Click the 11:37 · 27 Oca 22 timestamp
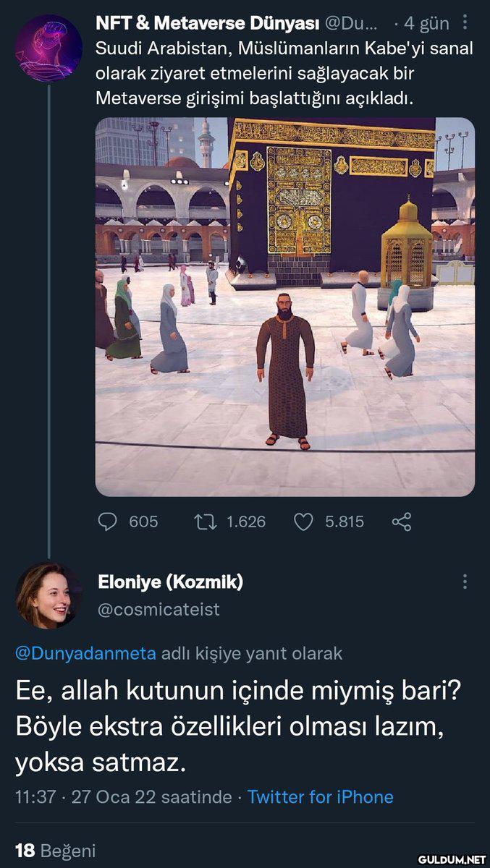Viewport: 490px width, 868px height. [123, 797]
